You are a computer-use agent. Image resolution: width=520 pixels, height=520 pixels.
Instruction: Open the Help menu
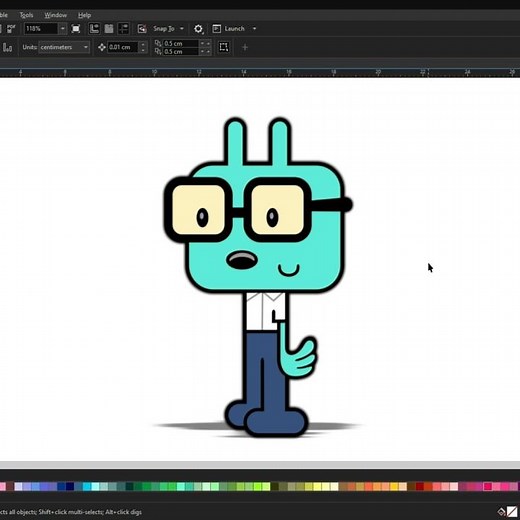84,15
